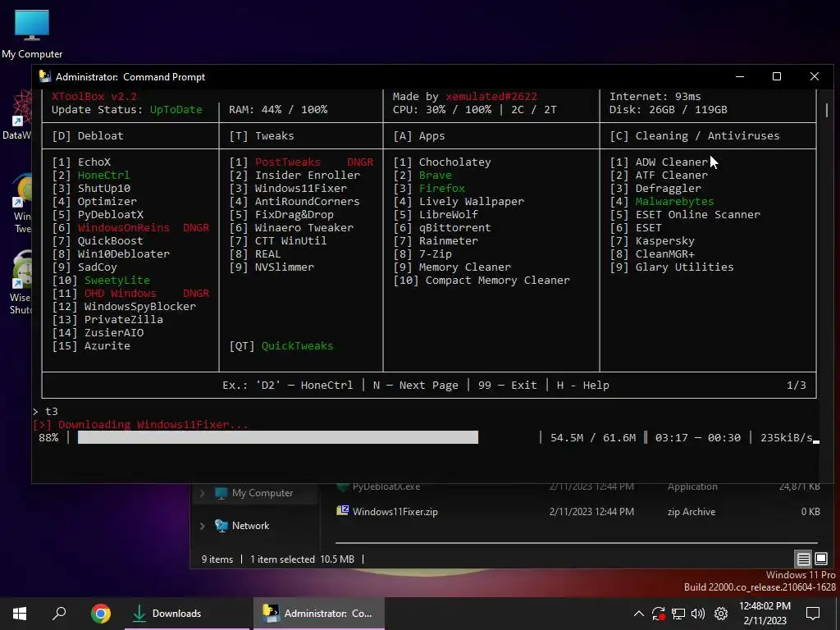Show hidden system tray icons
This screenshot has height=630, width=840.
(638, 614)
